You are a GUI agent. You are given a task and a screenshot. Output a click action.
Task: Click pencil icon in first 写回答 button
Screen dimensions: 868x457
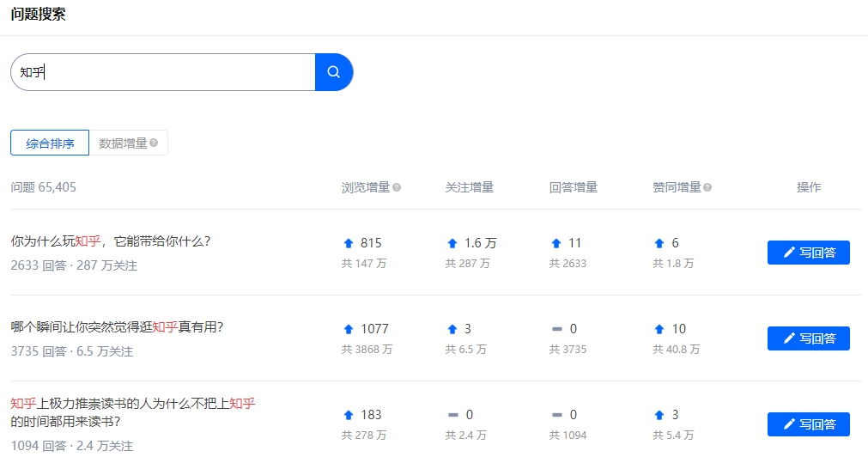pyautogui.click(x=789, y=253)
